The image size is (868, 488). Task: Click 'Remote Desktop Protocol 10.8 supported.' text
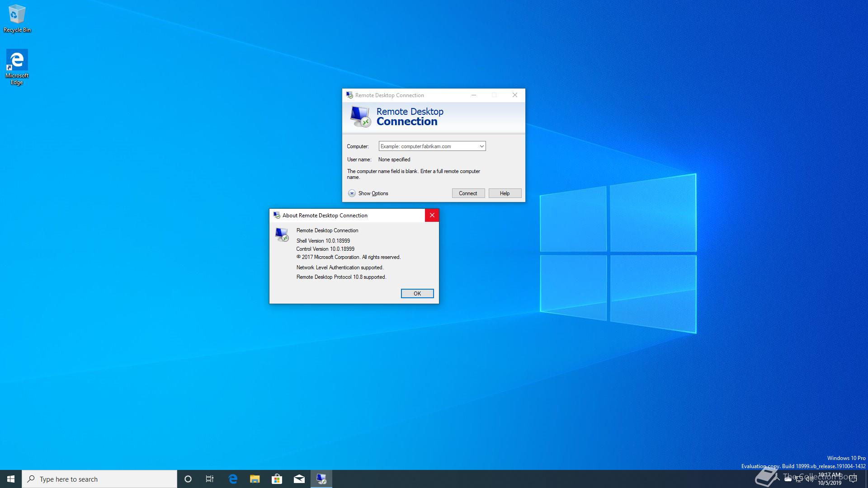click(x=341, y=277)
